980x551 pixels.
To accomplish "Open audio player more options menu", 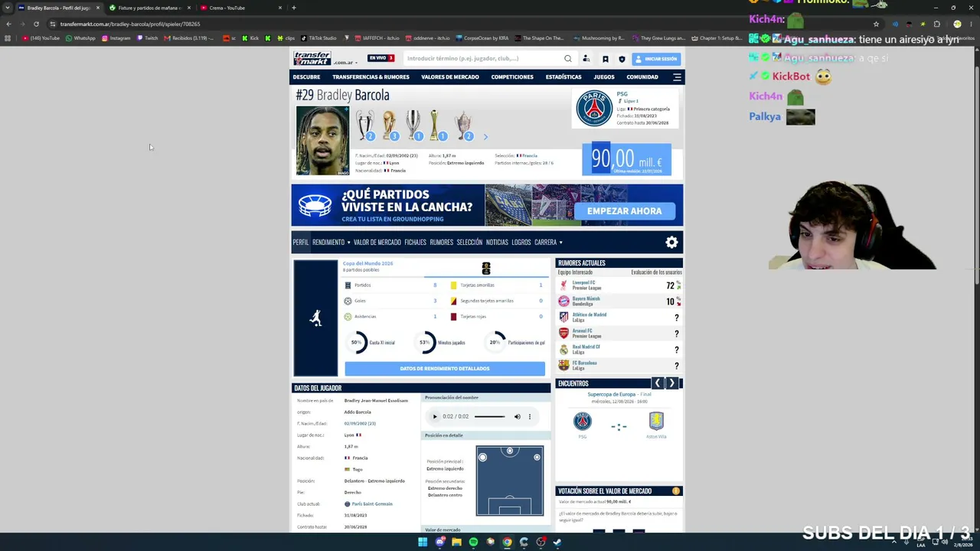I will click(529, 417).
